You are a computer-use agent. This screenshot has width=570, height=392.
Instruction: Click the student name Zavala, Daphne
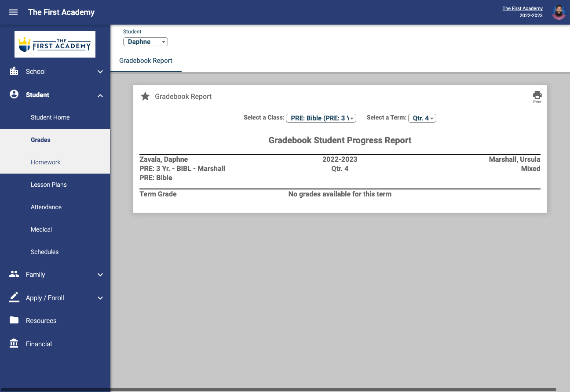tap(164, 159)
